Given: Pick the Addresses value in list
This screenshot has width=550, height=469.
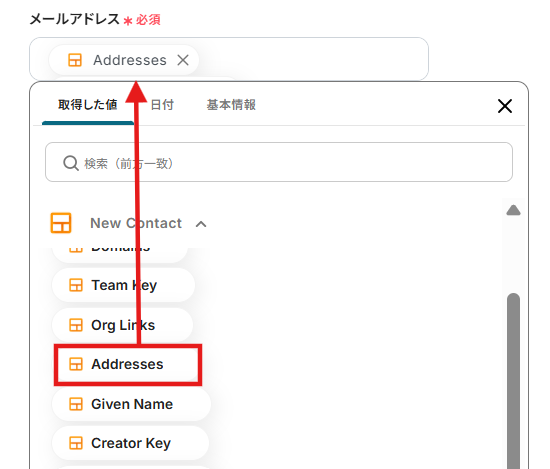Looking at the screenshot, I should point(127,364).
